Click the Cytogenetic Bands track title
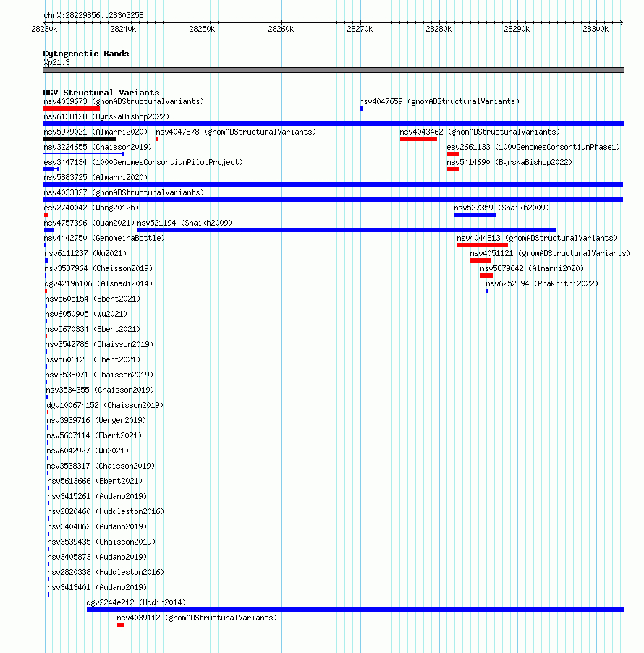 (86, 54)
